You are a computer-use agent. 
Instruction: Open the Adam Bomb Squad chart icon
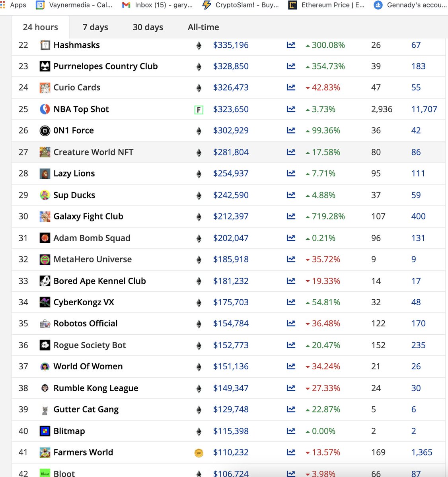point(291,238)
